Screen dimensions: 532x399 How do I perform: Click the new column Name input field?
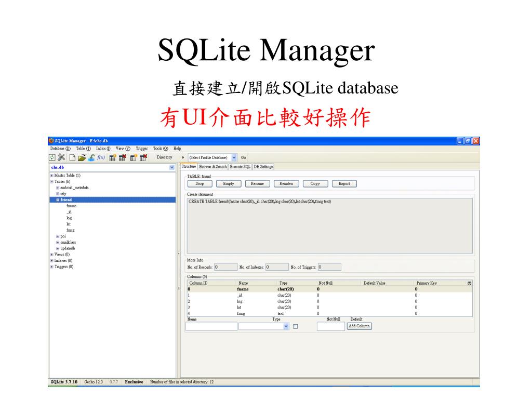coord(211,326)
